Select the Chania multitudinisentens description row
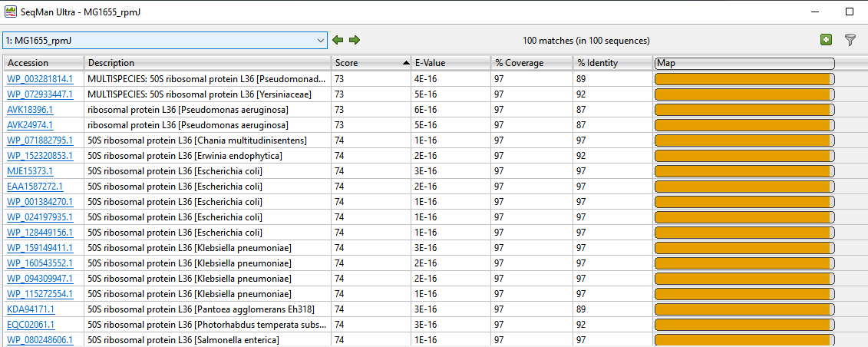This screenshot has height=347, width=868. (197, 140)
